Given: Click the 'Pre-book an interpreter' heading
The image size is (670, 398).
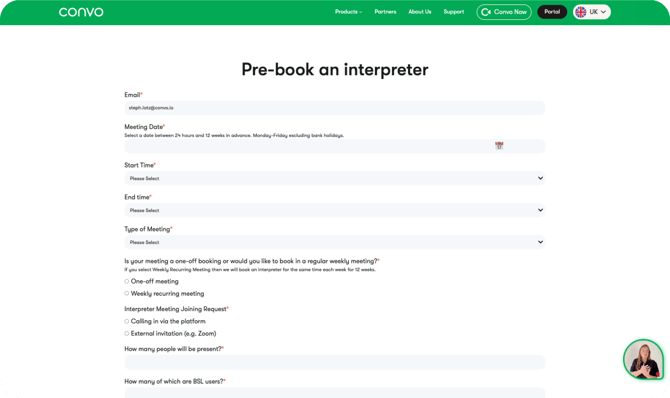Looking at the screenshot, I should tap(335, 70).
